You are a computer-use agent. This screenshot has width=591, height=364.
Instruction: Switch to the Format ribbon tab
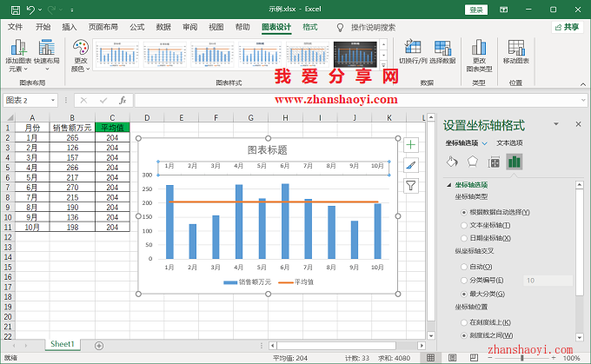(309, 27)
